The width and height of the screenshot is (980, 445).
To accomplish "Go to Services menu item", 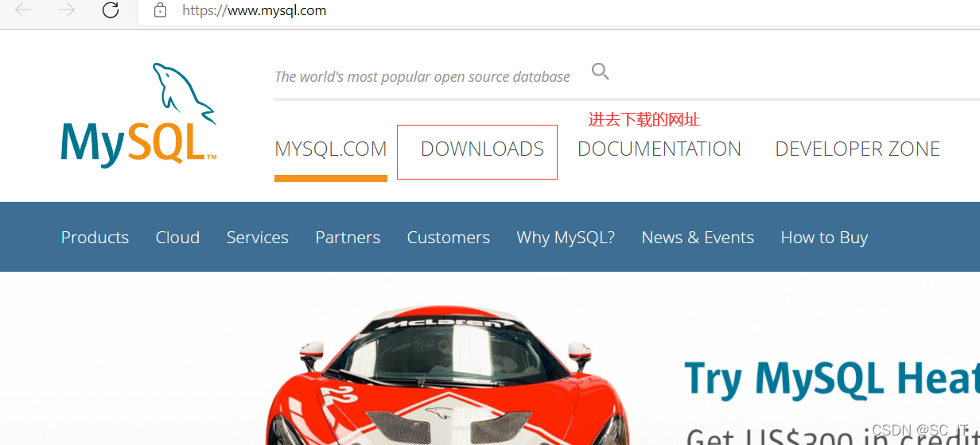I will (x=258, y=238).
